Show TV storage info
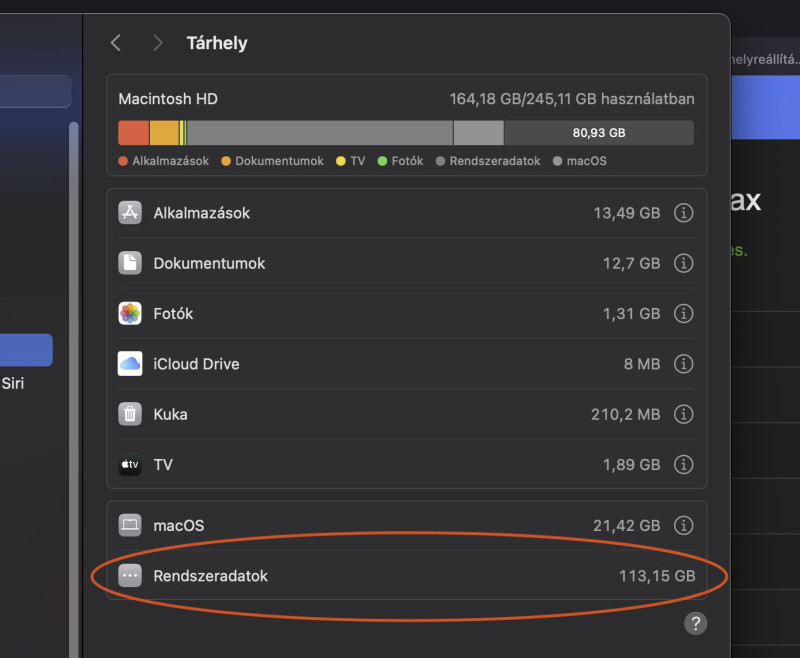This screenshot has height=658, width=800. (683, 465)
